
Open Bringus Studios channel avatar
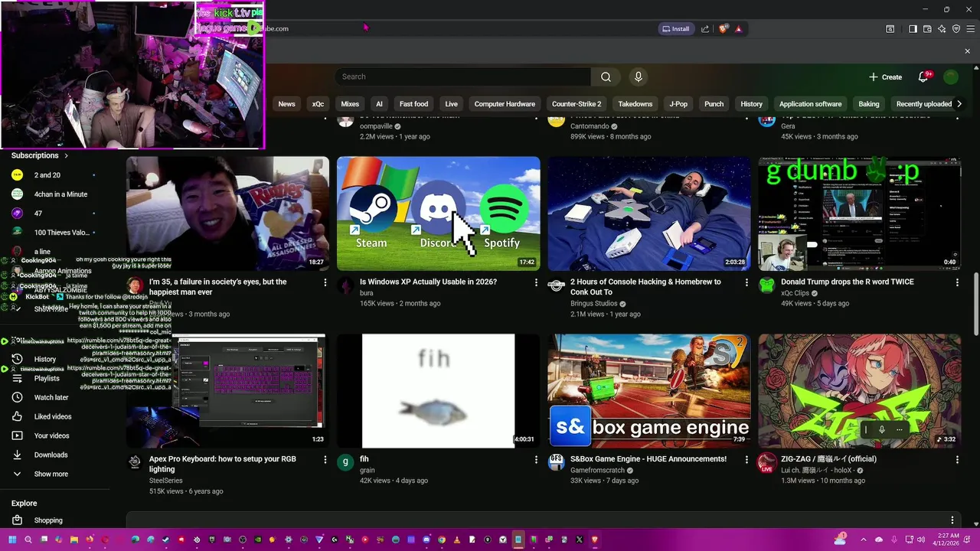(557, 285)
